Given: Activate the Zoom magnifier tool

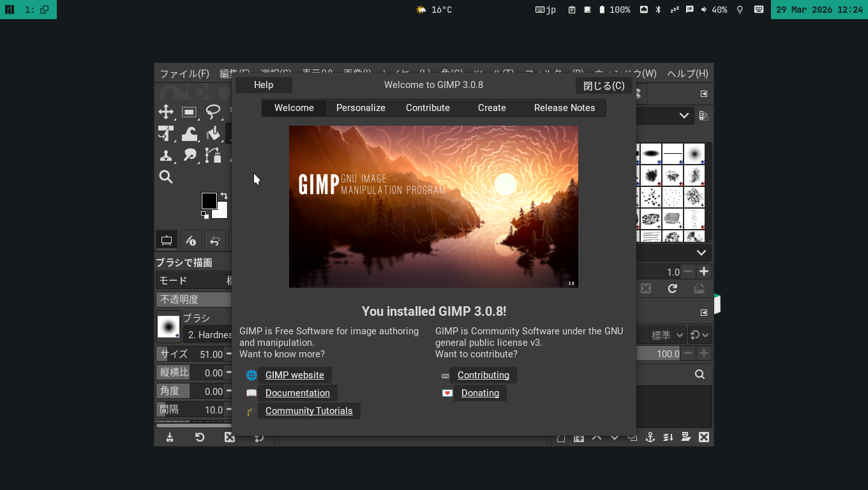Looking at the screenshot, I should (x=166, y=177).
